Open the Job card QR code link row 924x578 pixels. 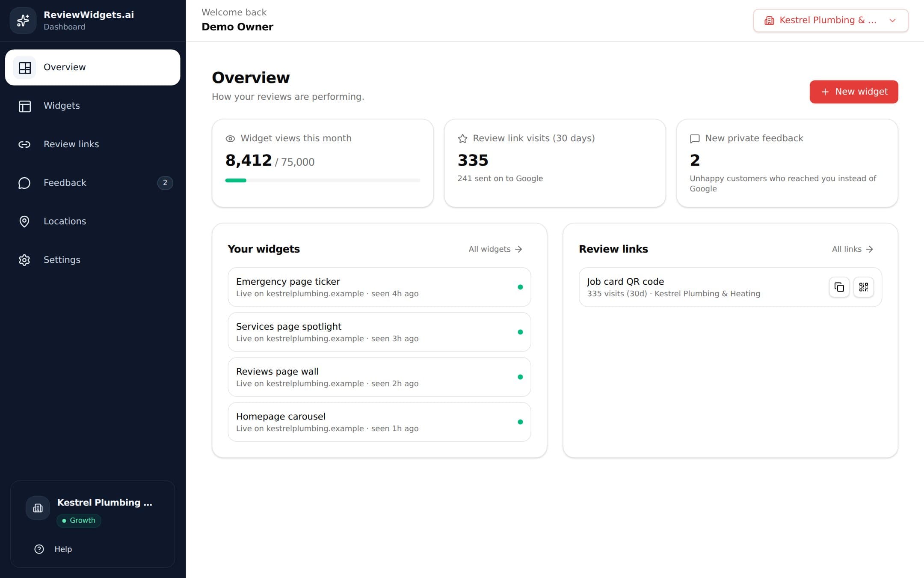coord(730,287)
